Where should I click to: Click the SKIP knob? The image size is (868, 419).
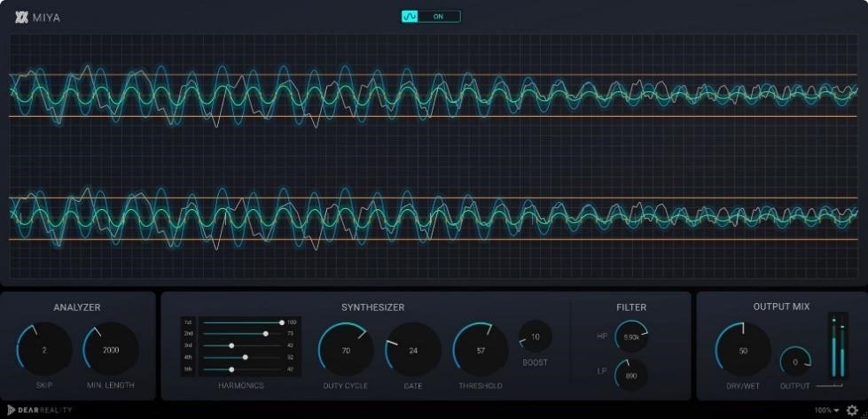pyautogui.click(x=44, y=349)
